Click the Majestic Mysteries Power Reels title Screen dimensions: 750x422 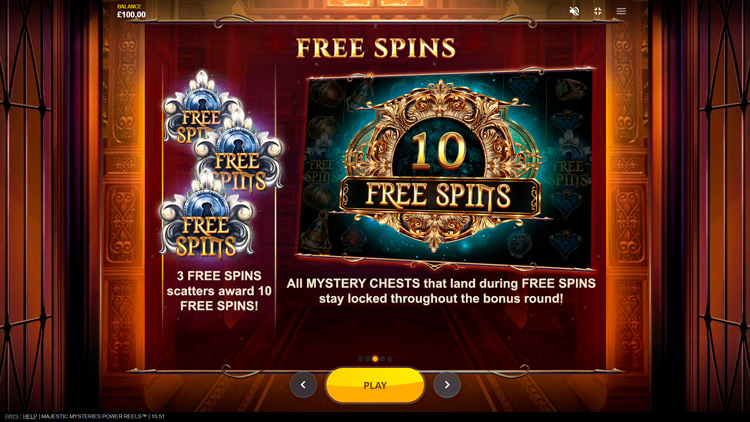click(94, 417)
